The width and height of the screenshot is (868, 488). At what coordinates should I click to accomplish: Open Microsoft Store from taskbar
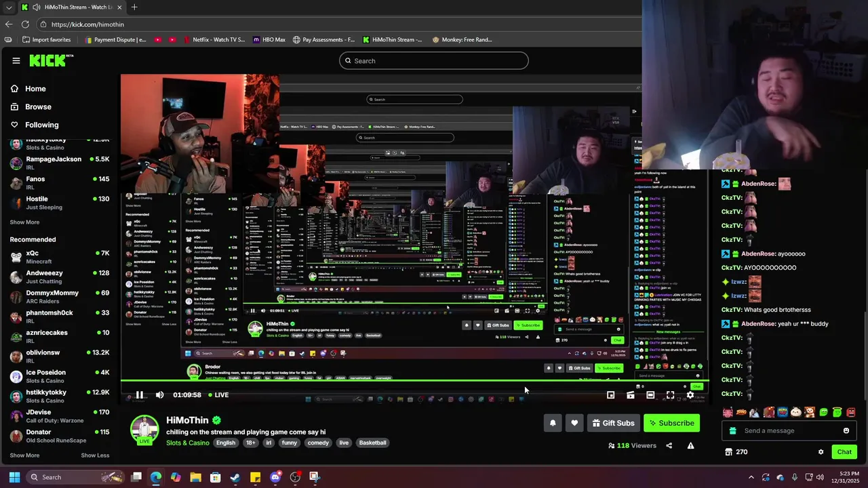point(216,477)
